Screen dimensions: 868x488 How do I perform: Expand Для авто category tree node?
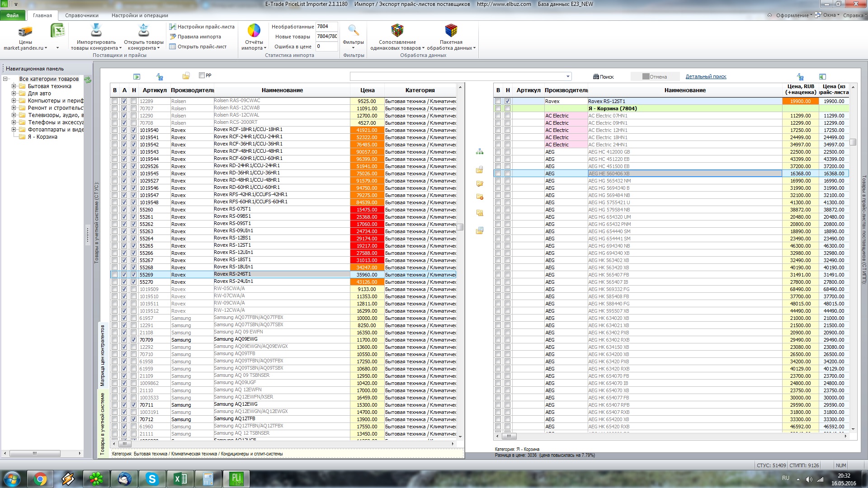click(x=14, y=94)
